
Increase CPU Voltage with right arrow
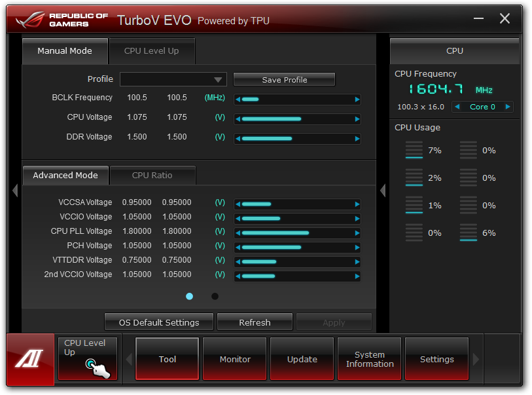(357, 119)
